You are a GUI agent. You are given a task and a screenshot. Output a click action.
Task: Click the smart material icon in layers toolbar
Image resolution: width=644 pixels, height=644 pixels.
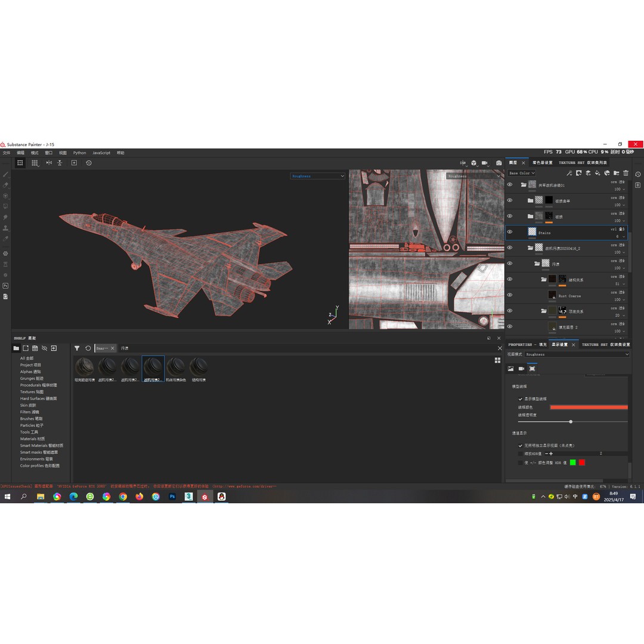tap(607, 174)
